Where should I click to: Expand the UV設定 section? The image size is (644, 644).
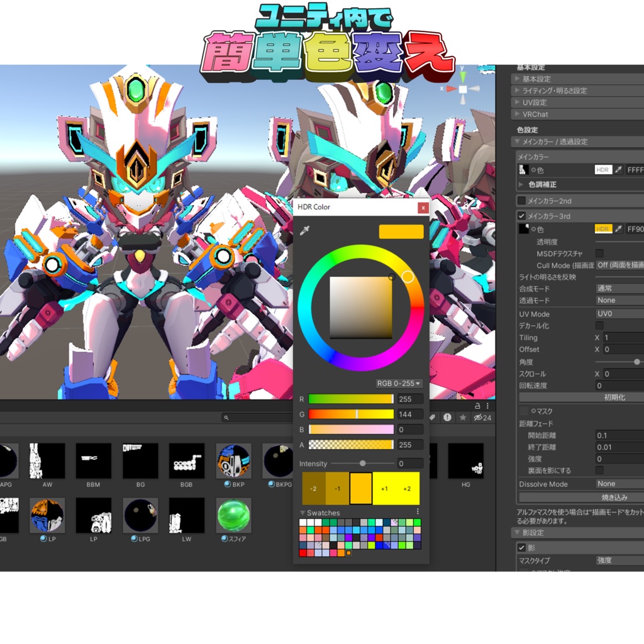pos(578,103)
